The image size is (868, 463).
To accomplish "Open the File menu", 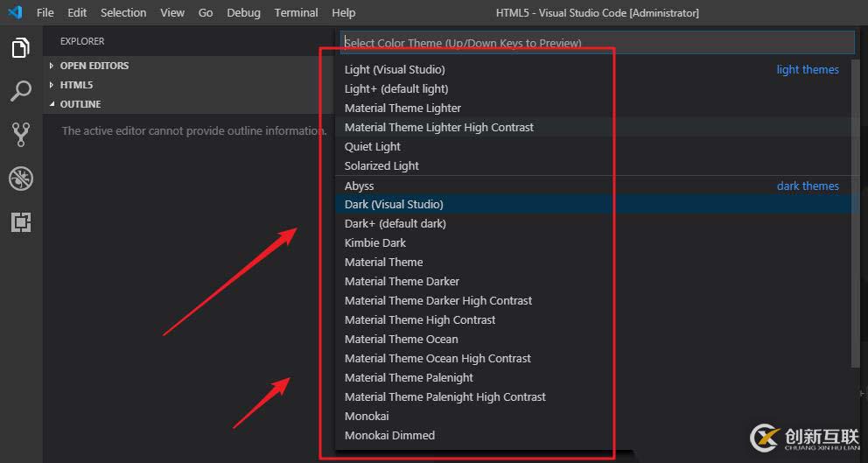I will click(45, 12).
